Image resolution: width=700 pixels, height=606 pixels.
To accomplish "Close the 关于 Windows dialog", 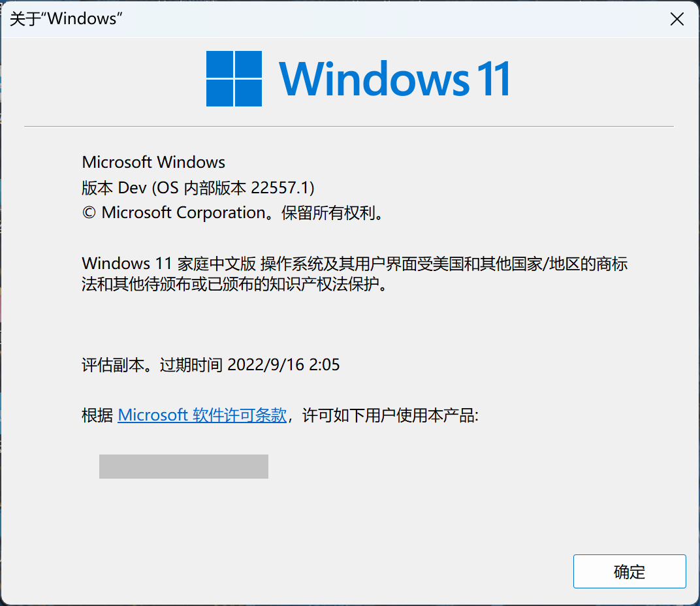I will tap(676, 19).
